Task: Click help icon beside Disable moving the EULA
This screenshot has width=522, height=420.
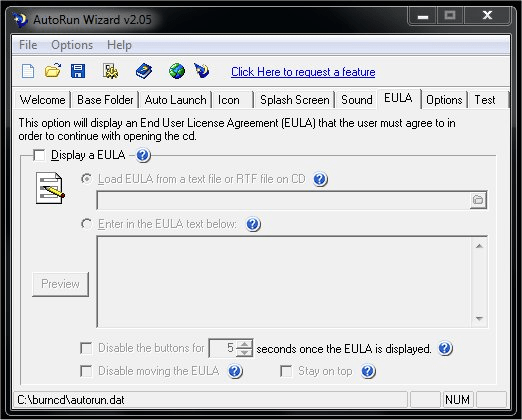Action: pos(235,371)
